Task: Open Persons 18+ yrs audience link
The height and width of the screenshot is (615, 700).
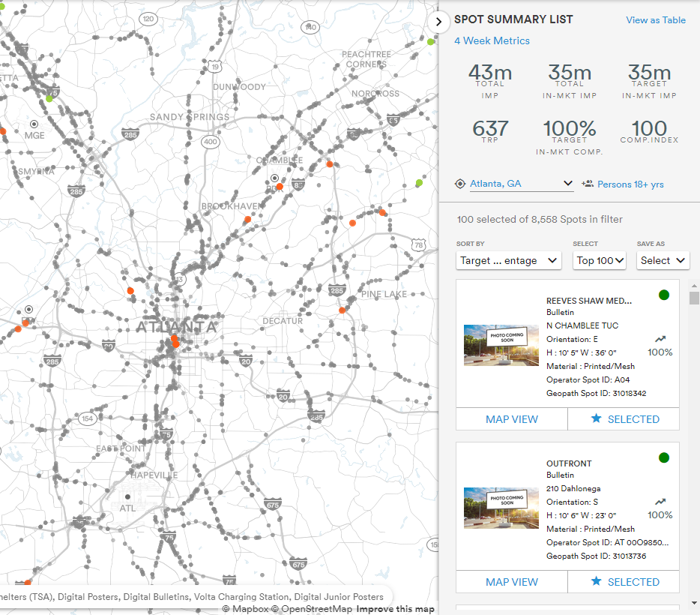Action: 630,184
